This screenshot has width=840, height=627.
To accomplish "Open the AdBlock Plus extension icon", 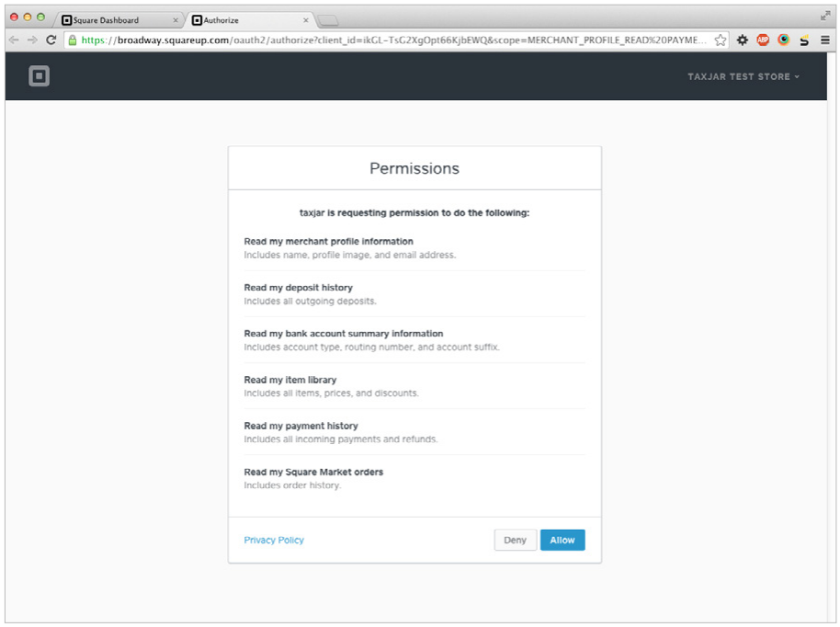I will pyautogui.click(x=763, y=40).
